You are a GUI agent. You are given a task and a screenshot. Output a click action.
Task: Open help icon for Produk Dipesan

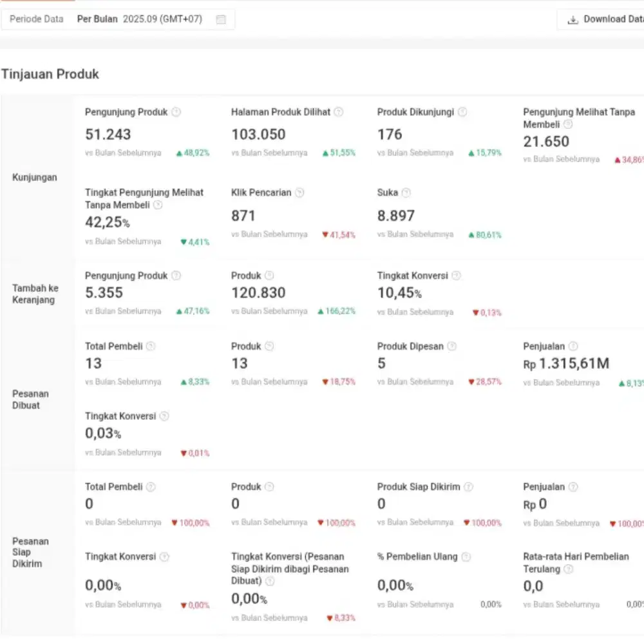(452, 346)
